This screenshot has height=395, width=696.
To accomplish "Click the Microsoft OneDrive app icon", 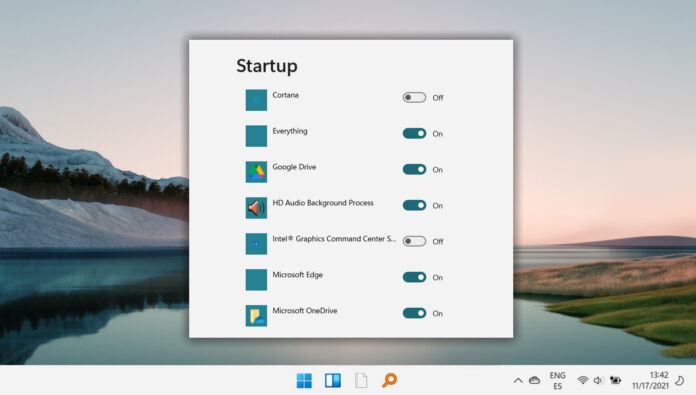I will 256,316.
